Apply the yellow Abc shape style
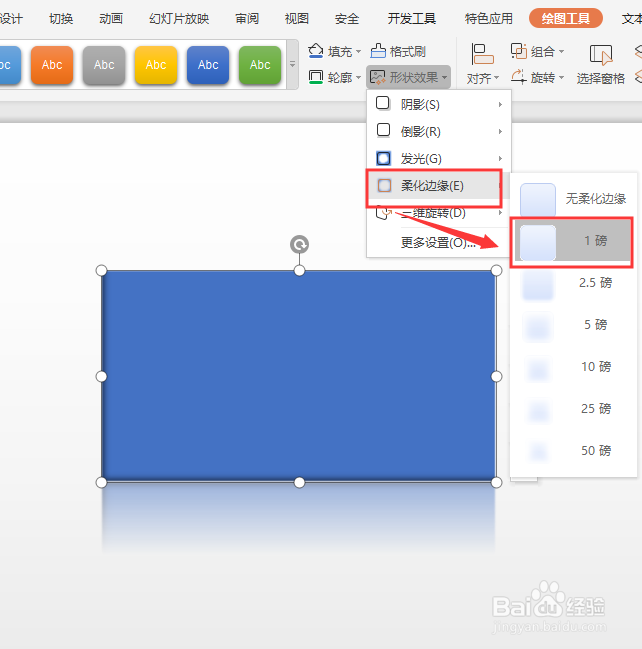 click(156, 65)
